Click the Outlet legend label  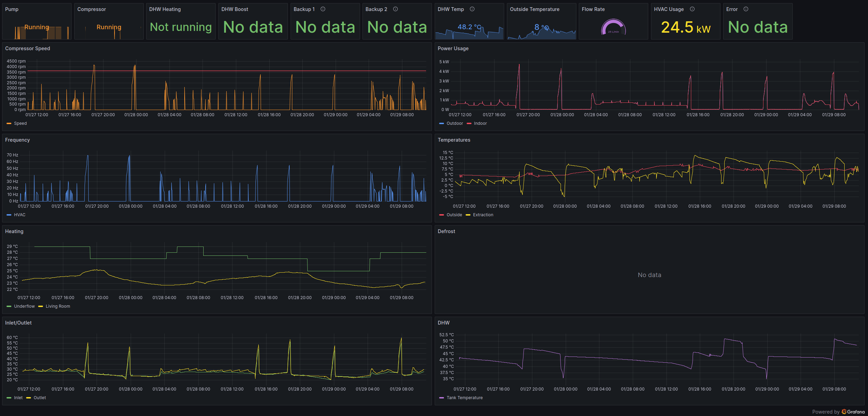click(x=40, y=398)
